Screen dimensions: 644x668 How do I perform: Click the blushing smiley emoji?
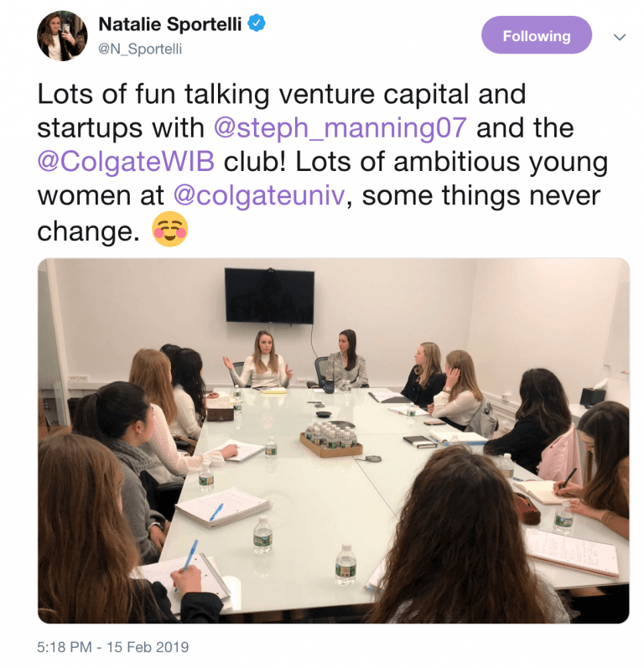169,229
